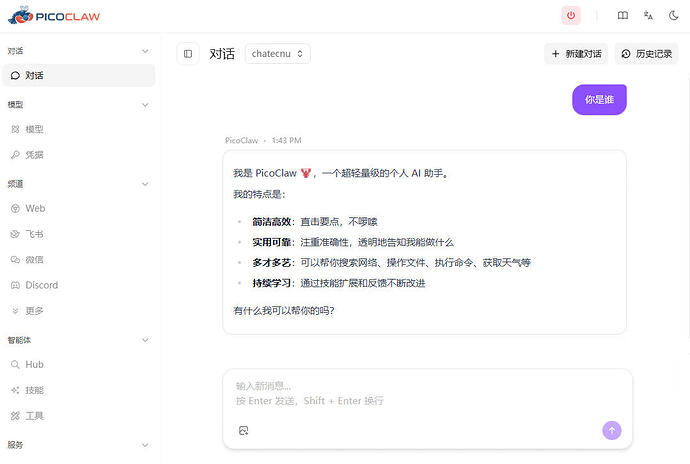The height and width of the screenshot is (464, 690).
Task: Open the 工具 tools page
Action: point(79,416)
